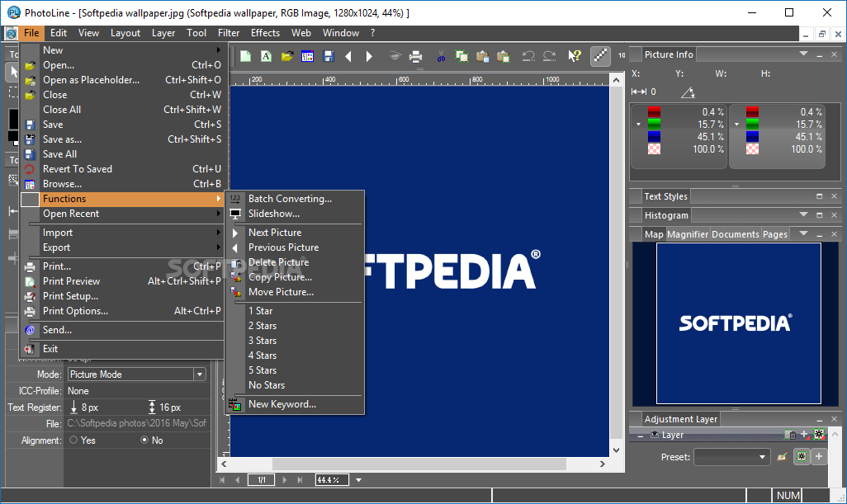Click the next arrow in toolbar
The height and width of the screenshot is (504, 847).
pos(369,56)
